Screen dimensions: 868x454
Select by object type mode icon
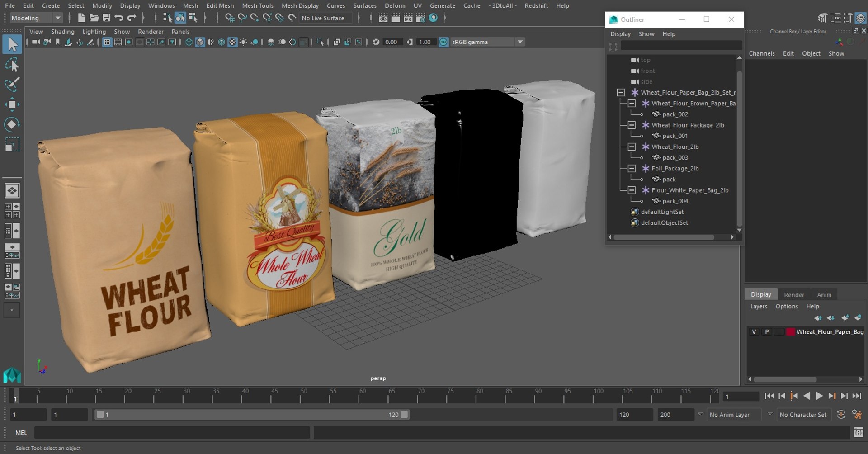tap(180, 18)
